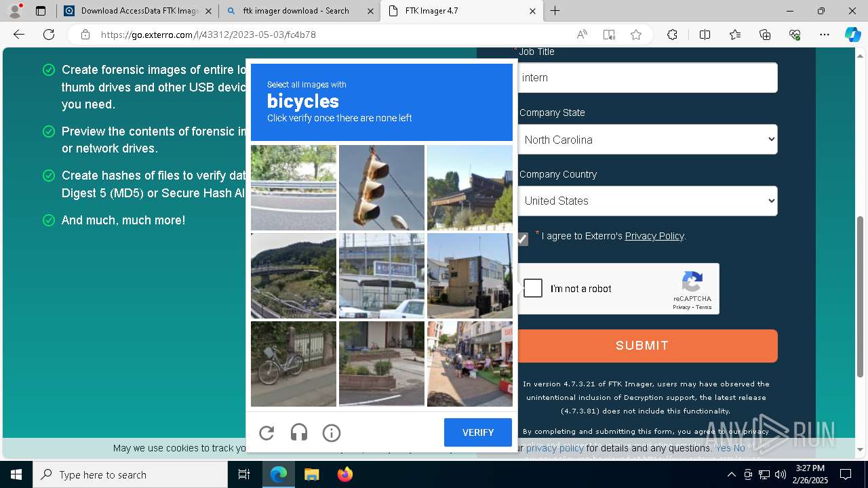Start Read aloud from address bar
This screenshot has width=868, height=488.
pos(582,35)
